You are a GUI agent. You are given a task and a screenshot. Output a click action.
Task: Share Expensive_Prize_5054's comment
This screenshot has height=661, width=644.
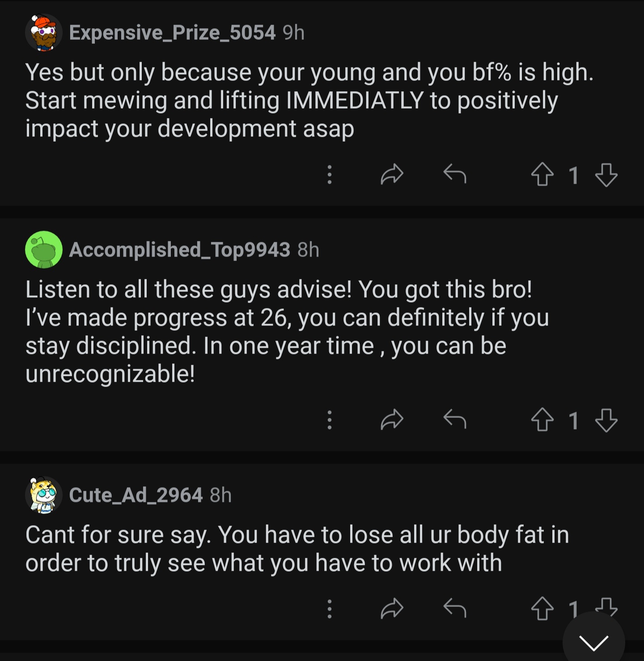pyautogui.click(x=392, y=174)
